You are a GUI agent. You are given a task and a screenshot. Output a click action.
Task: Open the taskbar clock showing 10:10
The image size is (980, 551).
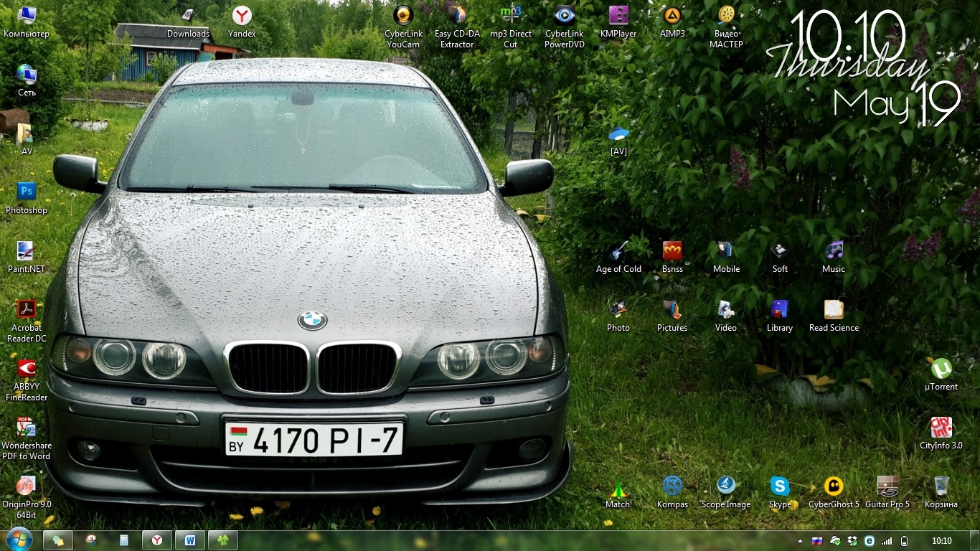[941, 541]
